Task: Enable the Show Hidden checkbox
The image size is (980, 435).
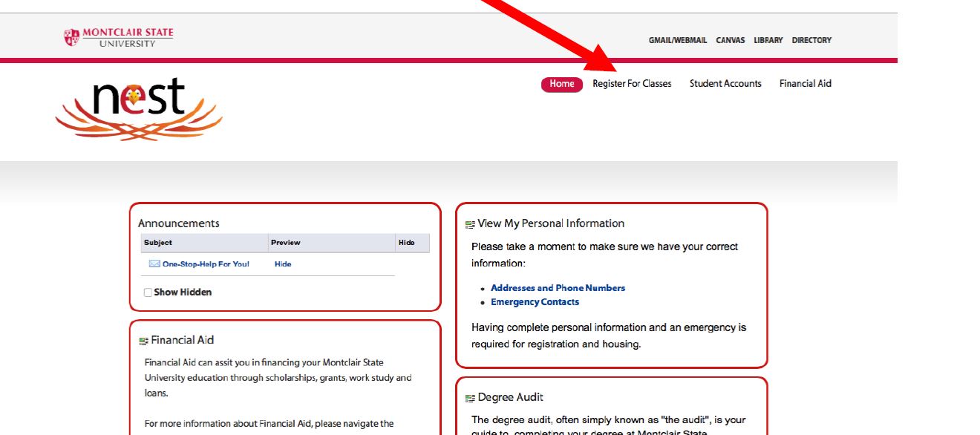Action: pos(148,292)
